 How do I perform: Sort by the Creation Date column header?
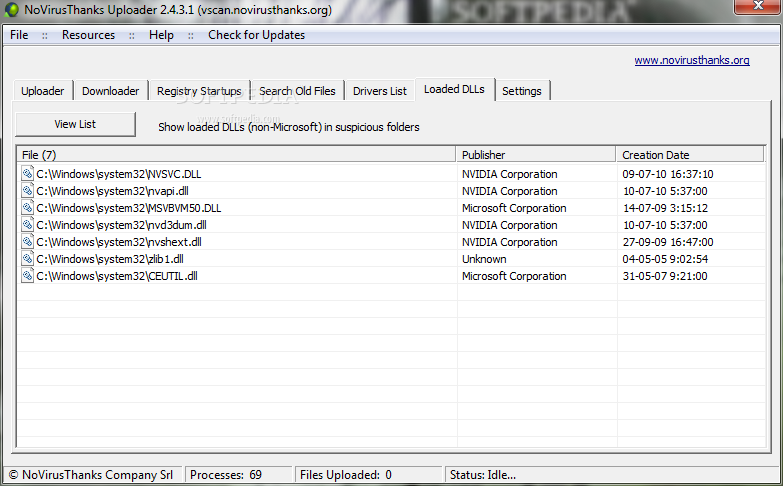tap(690, 155)
